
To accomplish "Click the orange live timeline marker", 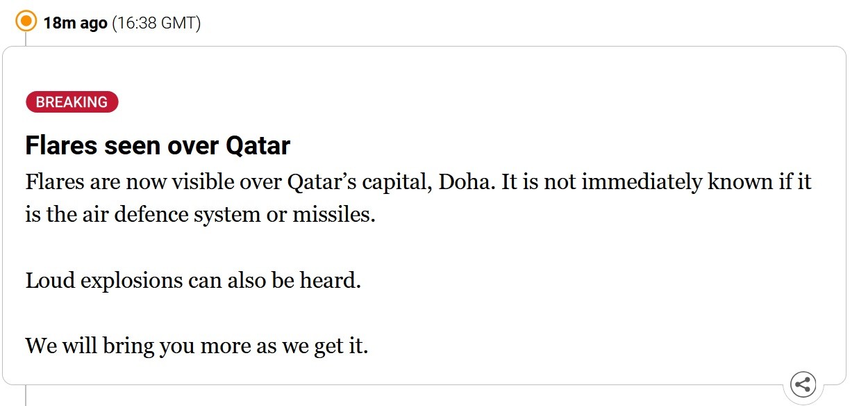I will click(x=26, y=22).
